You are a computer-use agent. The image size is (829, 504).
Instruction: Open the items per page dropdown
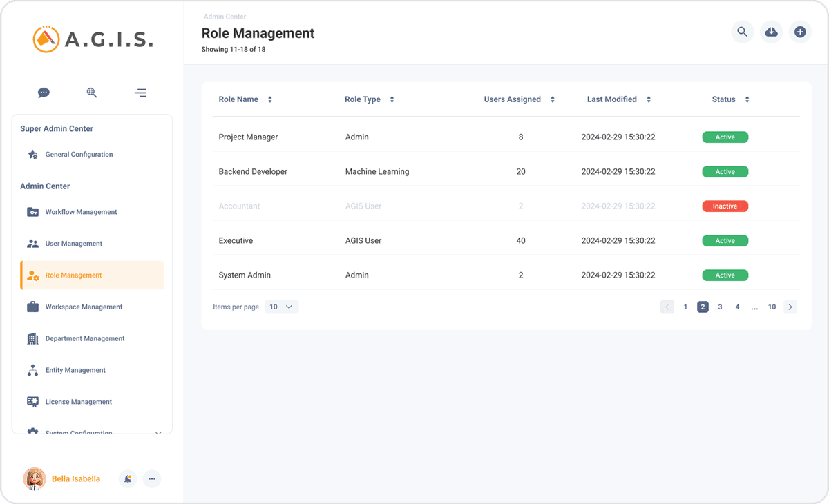281,306
